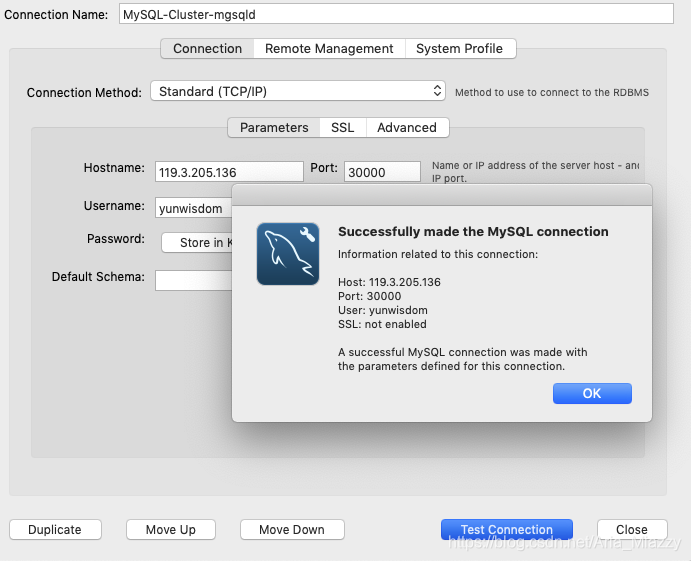Open the Remote Management tab
The height and width of the screenshot is (561, 691).
coord(329,48)
